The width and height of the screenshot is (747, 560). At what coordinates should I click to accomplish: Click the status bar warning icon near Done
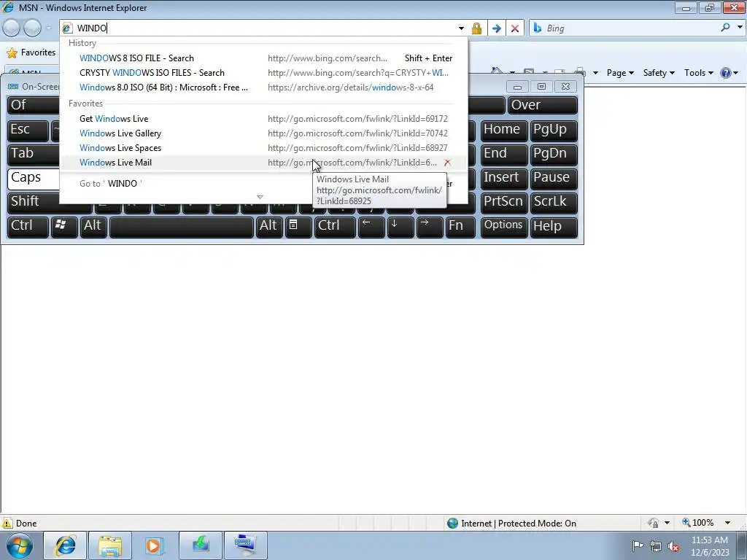(x=7, y=524)
